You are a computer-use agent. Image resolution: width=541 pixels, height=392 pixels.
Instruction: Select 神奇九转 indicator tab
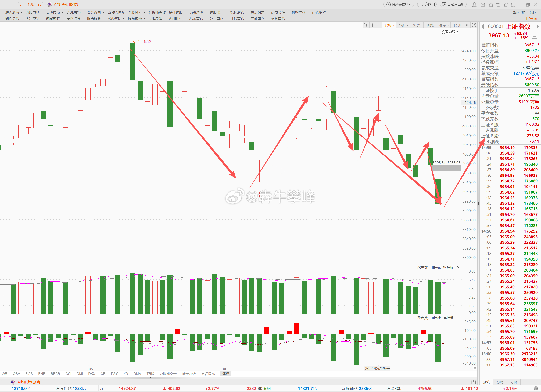click(189, 374)
